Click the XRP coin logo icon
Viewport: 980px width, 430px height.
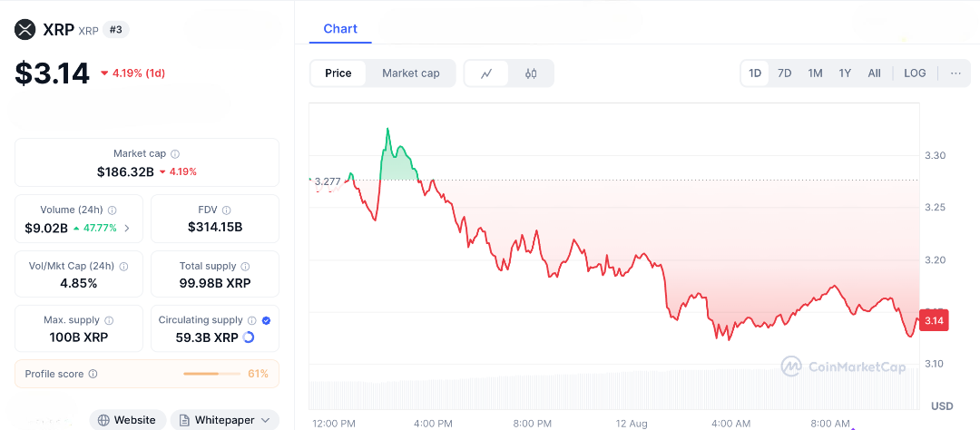pos(25,29)
